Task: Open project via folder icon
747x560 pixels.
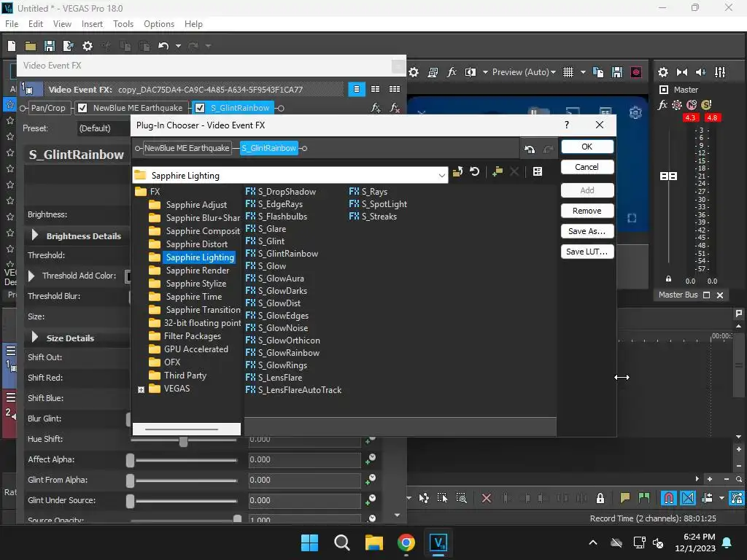Action: point(31,46)
